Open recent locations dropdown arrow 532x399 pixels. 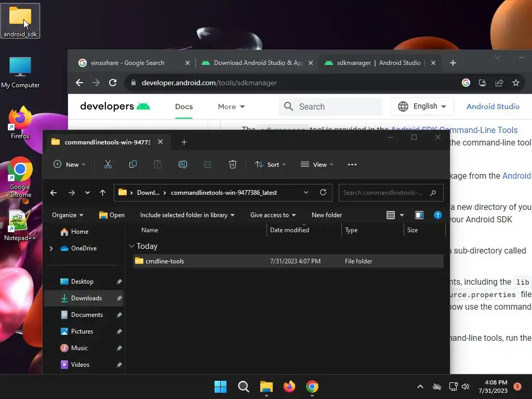coord(87,193)
